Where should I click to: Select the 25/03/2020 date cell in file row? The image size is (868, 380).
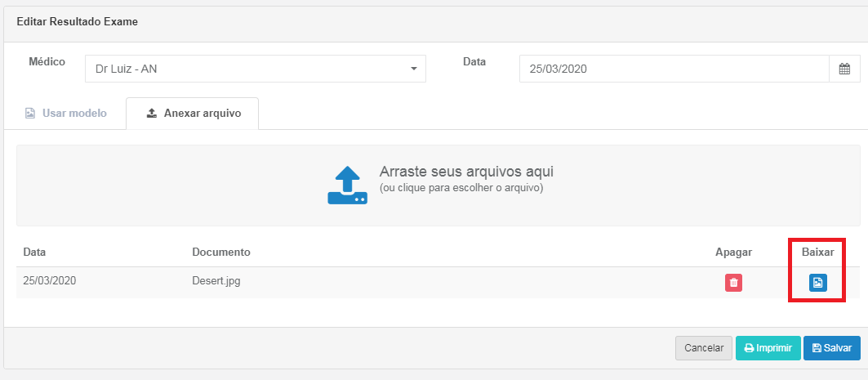click(49, 280)
